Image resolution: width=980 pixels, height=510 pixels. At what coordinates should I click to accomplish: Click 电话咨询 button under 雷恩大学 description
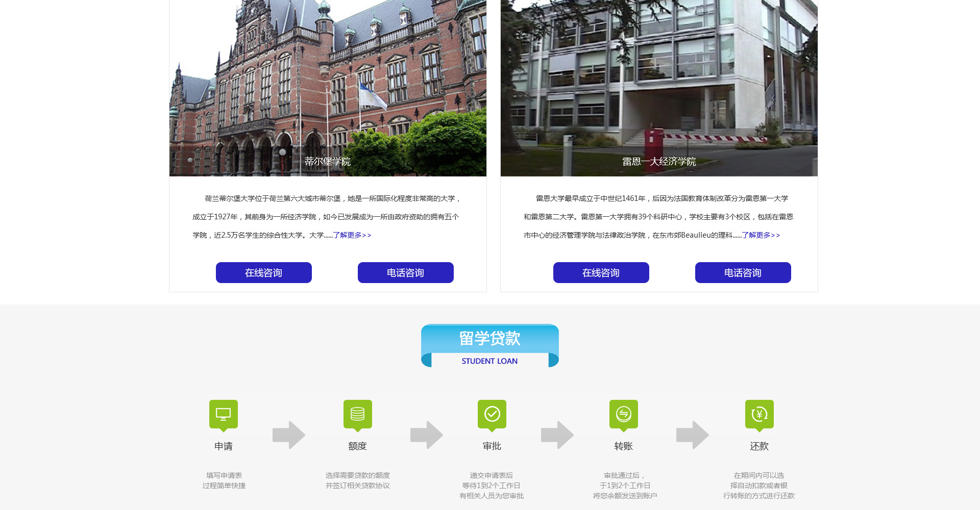[743, 273]
